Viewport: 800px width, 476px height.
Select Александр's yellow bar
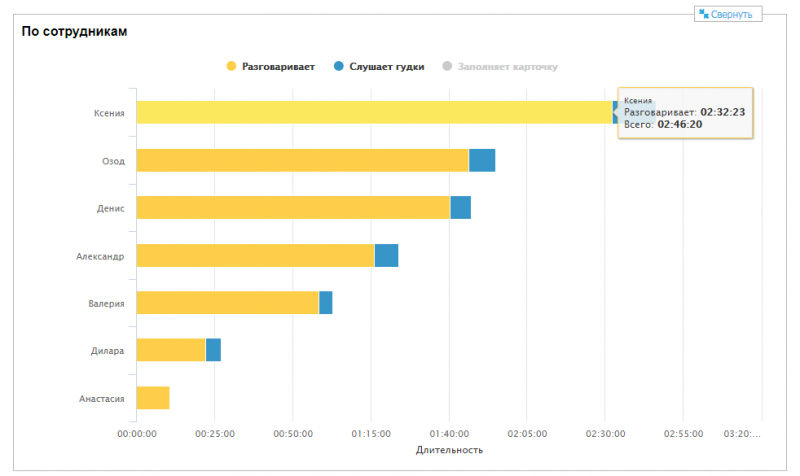point(255,255)
